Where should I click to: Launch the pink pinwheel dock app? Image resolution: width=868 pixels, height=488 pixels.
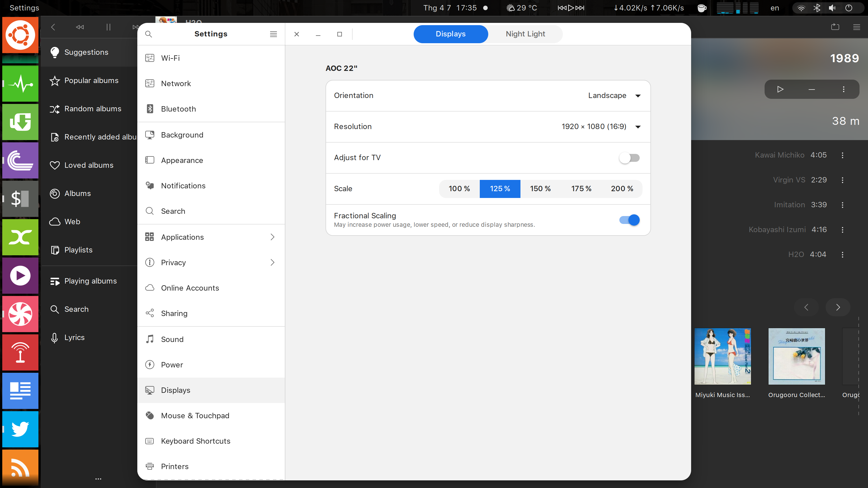click(x=20, y=314)
